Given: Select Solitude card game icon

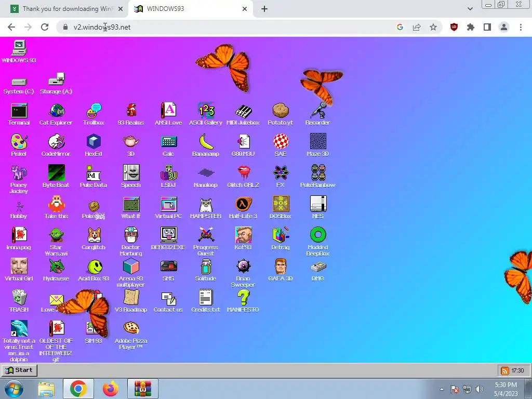Looking at the screenshot, I should (x=206, y=270).
